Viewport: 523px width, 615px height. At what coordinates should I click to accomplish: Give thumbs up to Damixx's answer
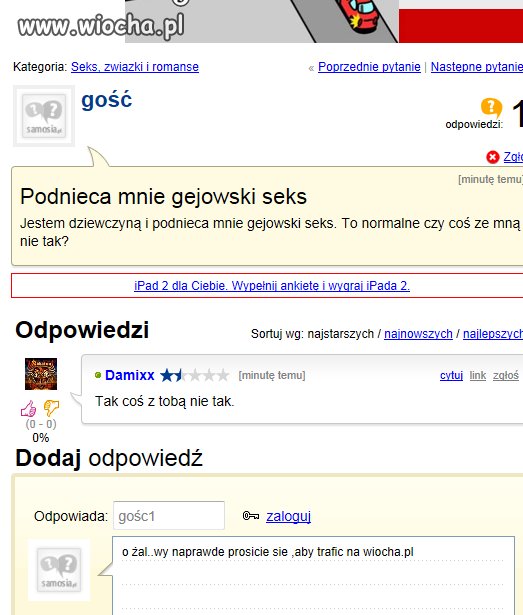coord(28,408)
